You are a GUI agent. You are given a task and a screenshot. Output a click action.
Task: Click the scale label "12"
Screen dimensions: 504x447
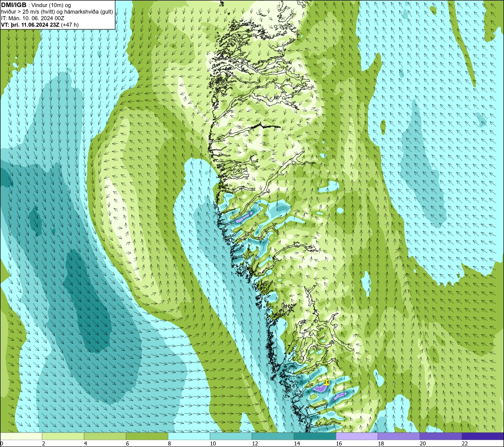coord(255,443)
